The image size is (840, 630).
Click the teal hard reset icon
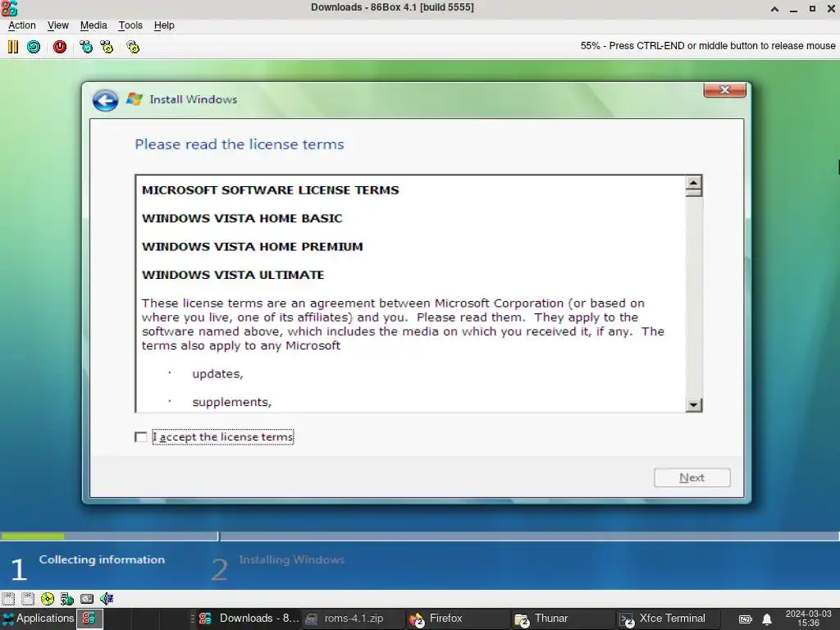[x=33, y=47]
